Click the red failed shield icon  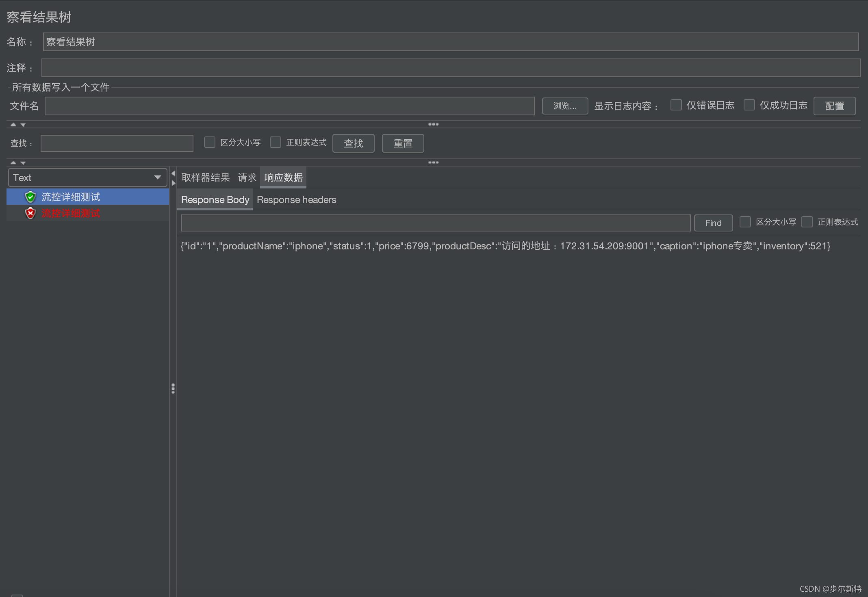(x=30, y=213)
